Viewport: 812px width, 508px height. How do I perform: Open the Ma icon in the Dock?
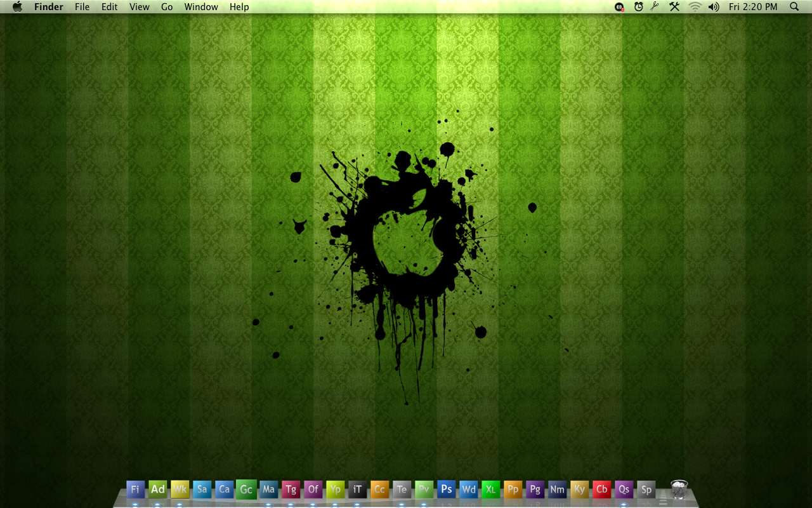[268, 490]
